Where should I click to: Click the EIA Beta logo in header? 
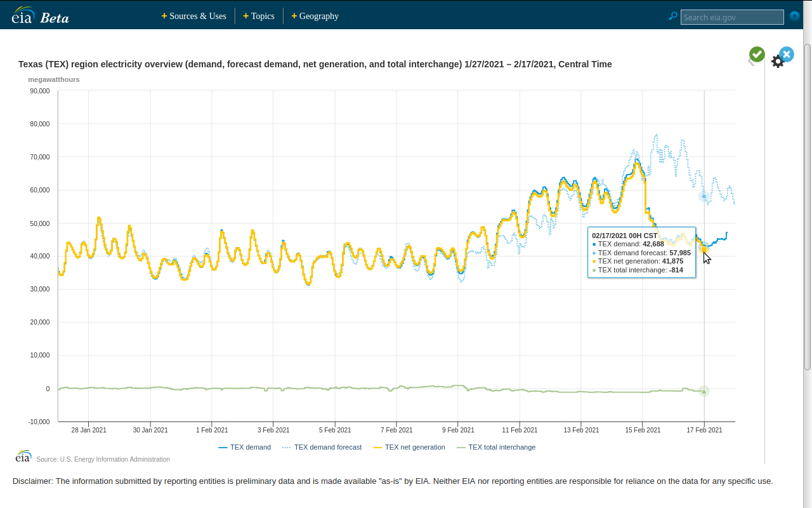[x=40, y=15]
